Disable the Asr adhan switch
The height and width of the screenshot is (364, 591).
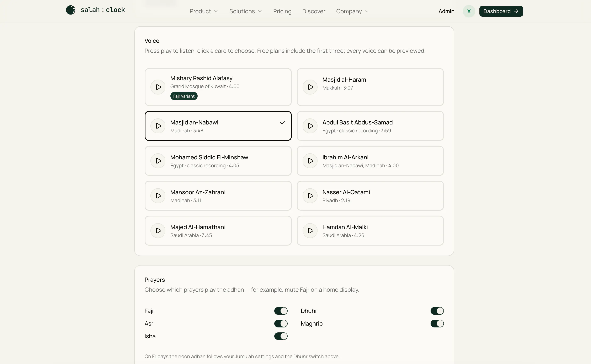tap(281, 323)
